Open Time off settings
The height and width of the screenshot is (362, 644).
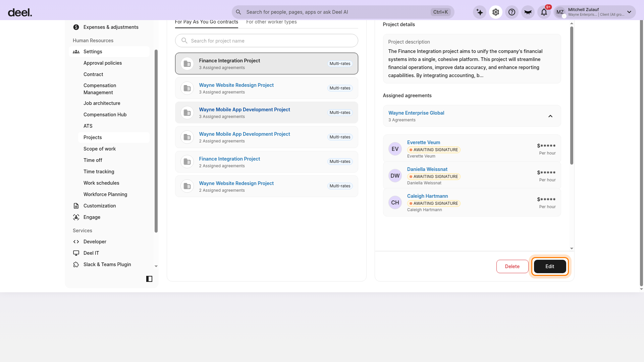[93, 160]
